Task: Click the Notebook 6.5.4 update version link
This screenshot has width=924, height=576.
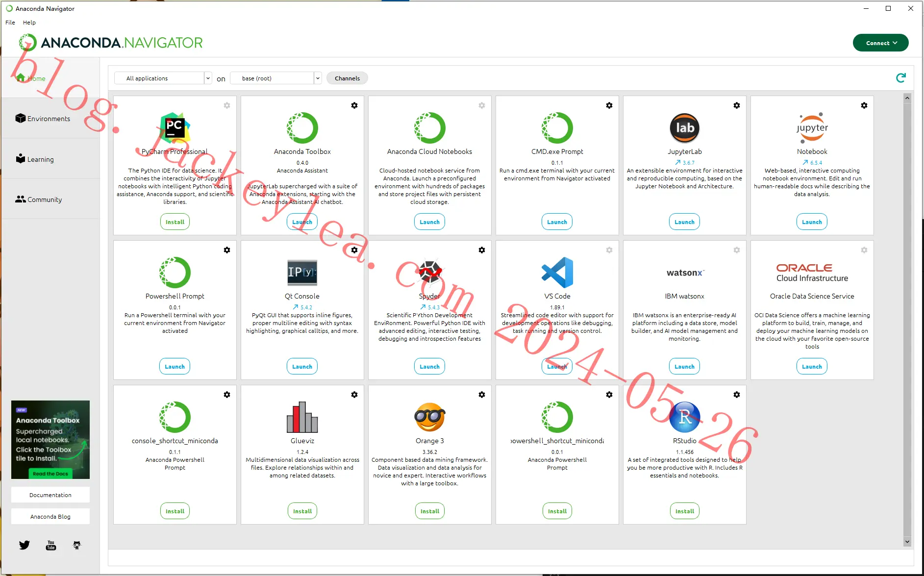Action: click(812, 162)
